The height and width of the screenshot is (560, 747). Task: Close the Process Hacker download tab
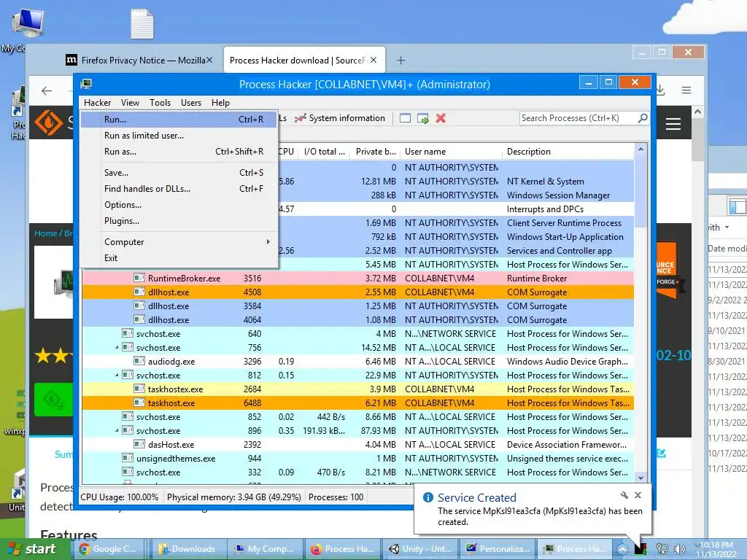[x=373, y=60]
